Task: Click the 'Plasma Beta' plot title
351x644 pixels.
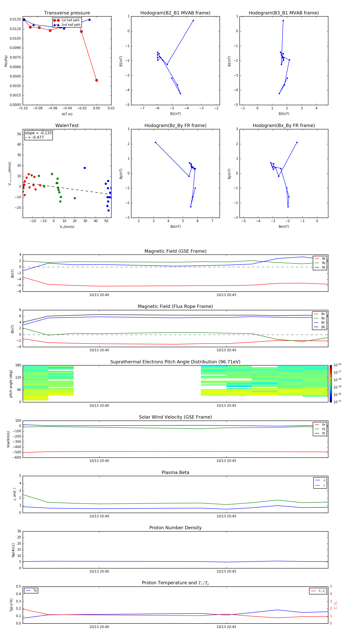Action: [x=175, y=473]
